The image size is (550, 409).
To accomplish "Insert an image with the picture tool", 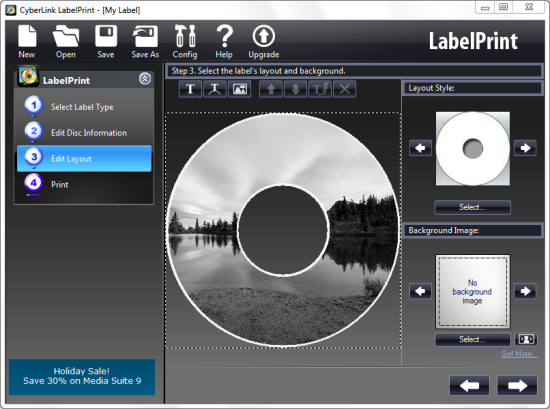I will coord(240,89).
